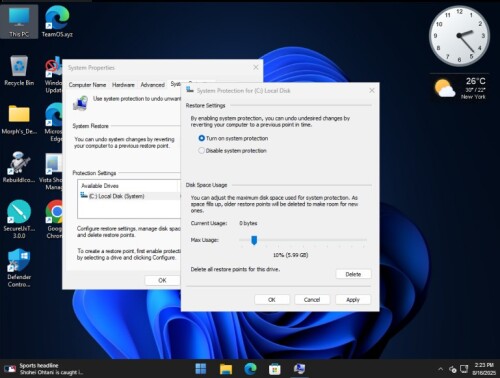Open the Recycle Bin icon
This screenshot has height=378, width=500.
(x=19, y=71)
